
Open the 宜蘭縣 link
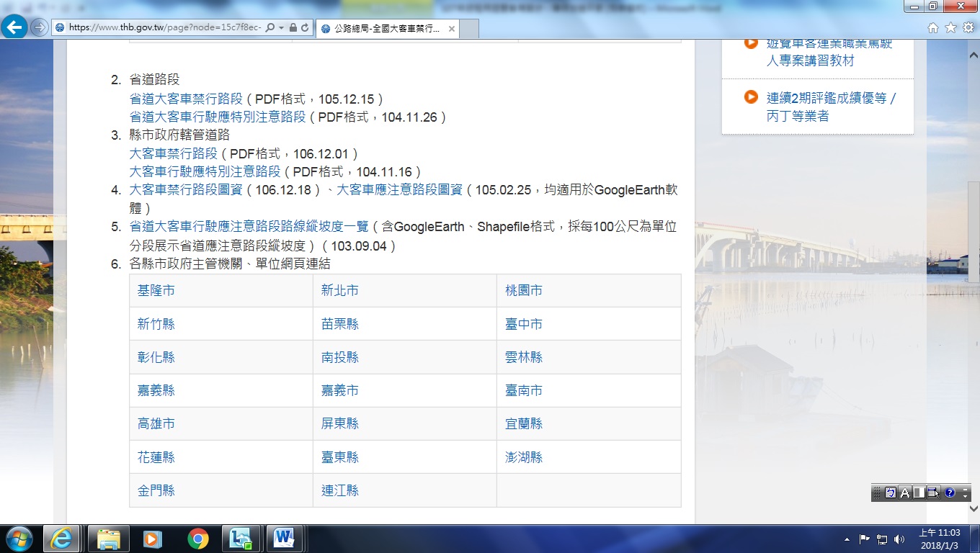524,423
